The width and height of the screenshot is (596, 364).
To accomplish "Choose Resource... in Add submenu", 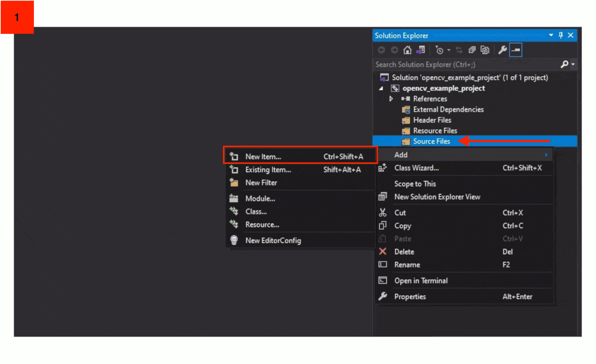I will pyautogui.click(x=300, y=224).
